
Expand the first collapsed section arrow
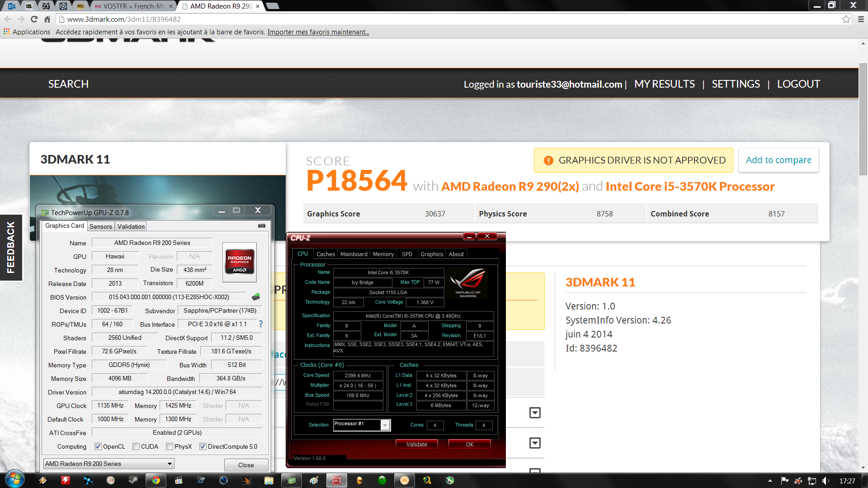pyautogui.click(x=535, y=412)
